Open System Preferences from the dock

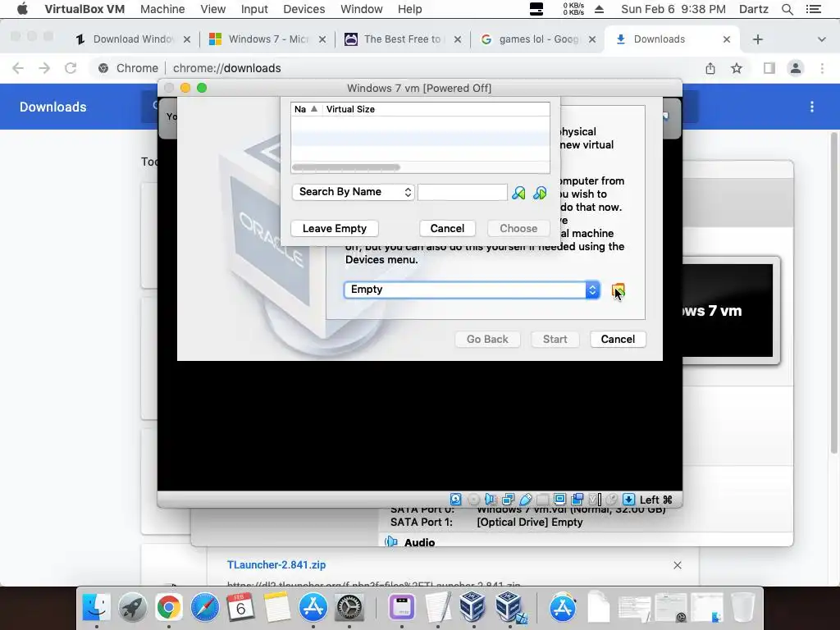349,608
